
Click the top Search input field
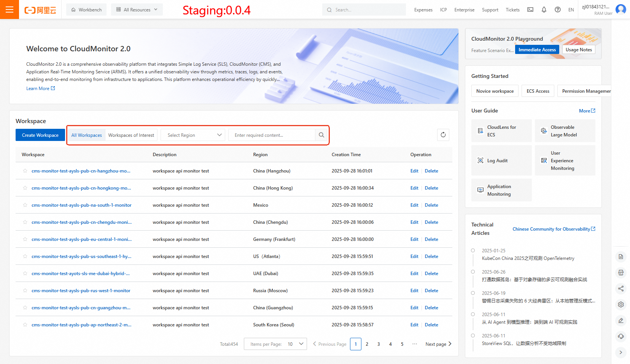(x=364, y=10)
